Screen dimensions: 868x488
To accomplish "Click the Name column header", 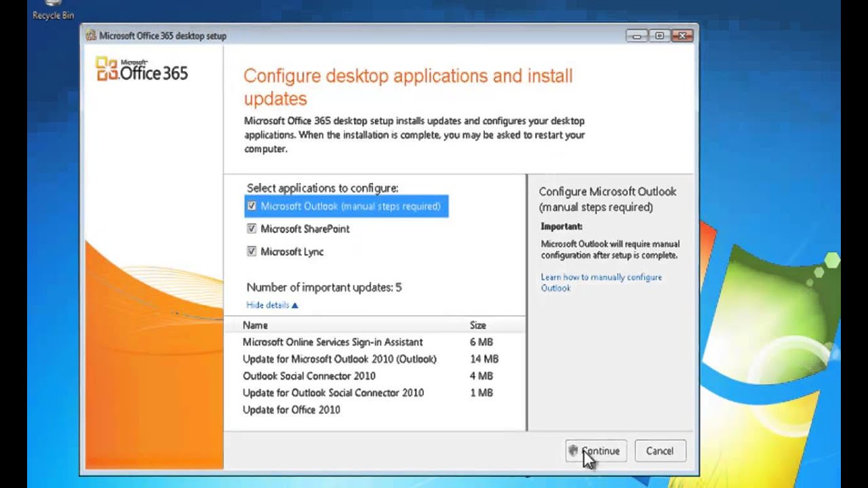I will [256, 325].
